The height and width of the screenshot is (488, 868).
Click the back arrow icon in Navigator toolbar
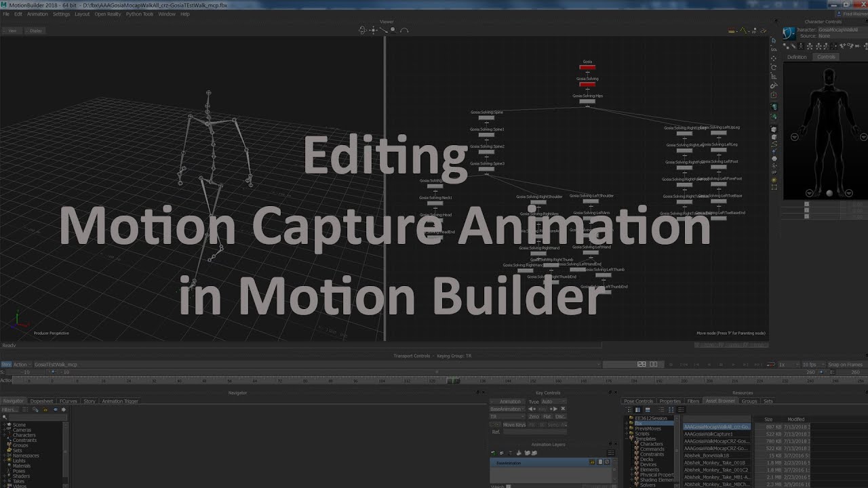click(x=56, y=409)
